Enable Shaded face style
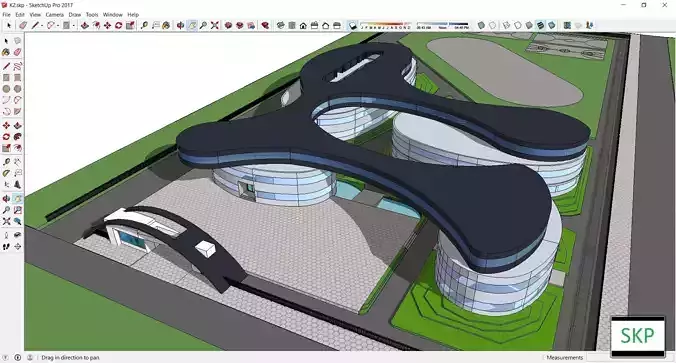Image resolution: width=676 pixels, height=363 pixels. [x=529, y=26]
